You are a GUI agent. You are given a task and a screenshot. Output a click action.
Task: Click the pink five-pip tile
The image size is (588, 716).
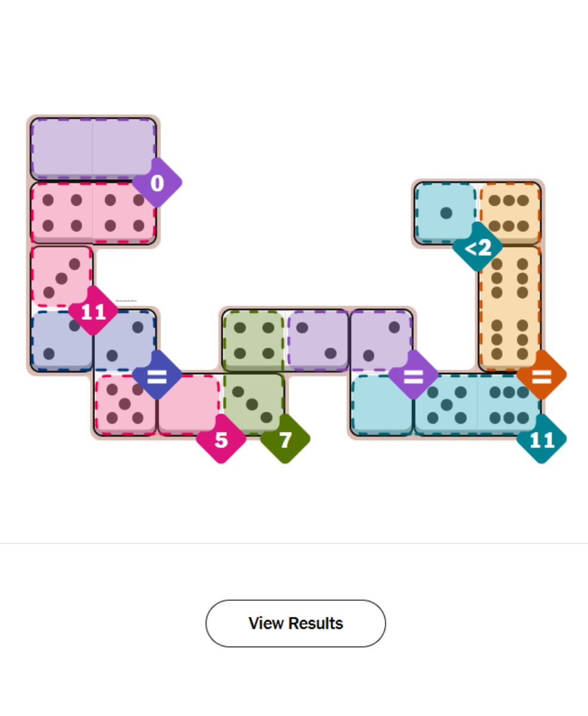125,404
